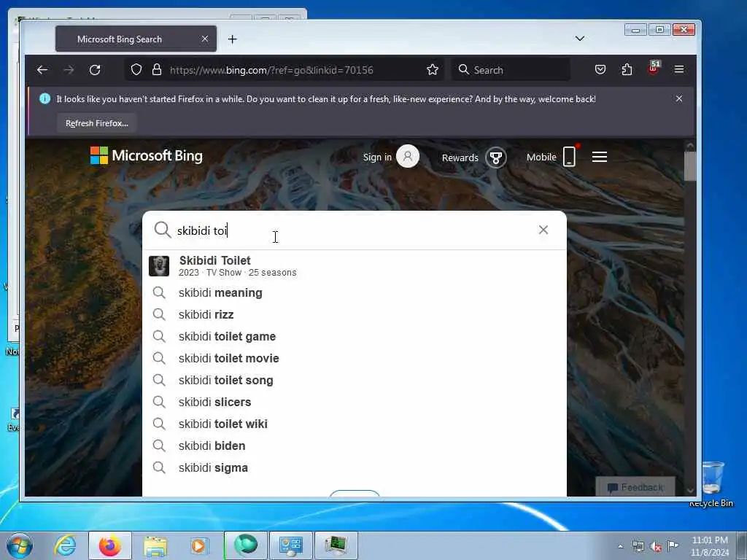Click inside the Firefox Search box

(511, 70)
